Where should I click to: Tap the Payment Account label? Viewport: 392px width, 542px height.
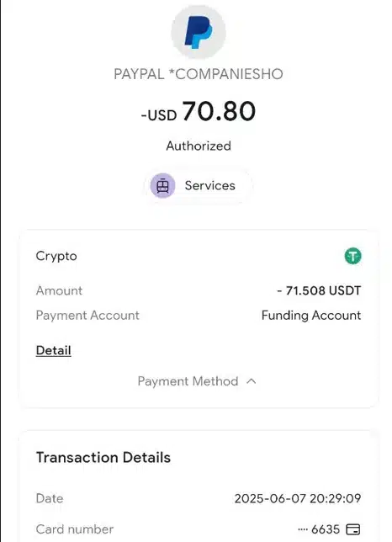pyautogui.click(x=87, y=316)
